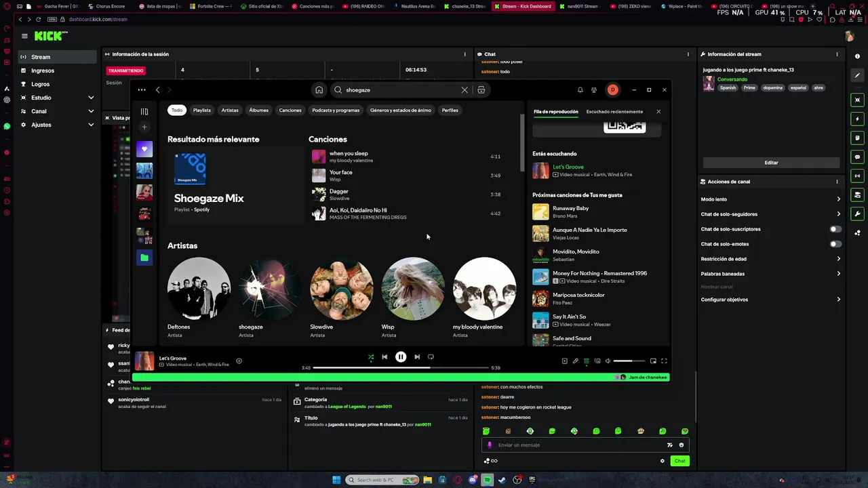Open Logros in Kick sidebar
868x488 pixels.
[57, 84]
